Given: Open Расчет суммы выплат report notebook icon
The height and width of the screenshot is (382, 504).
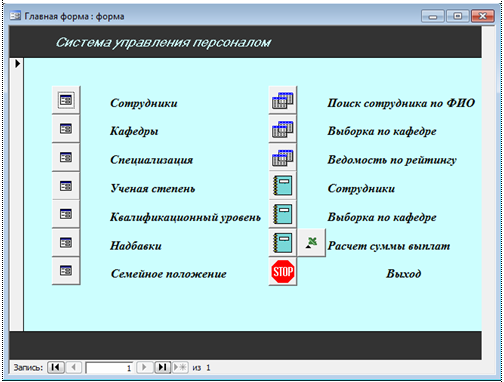Looking at the screenshot, I should pos(283,242).
